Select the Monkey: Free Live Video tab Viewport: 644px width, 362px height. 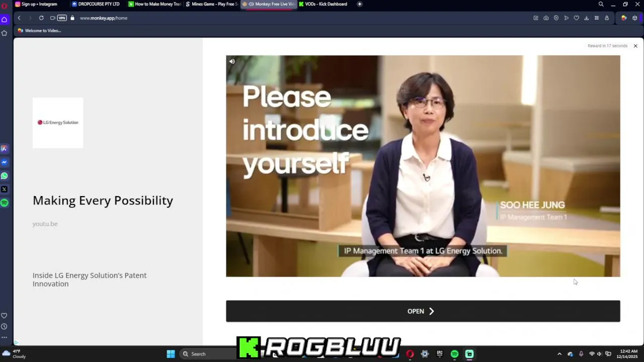(269, 4)
